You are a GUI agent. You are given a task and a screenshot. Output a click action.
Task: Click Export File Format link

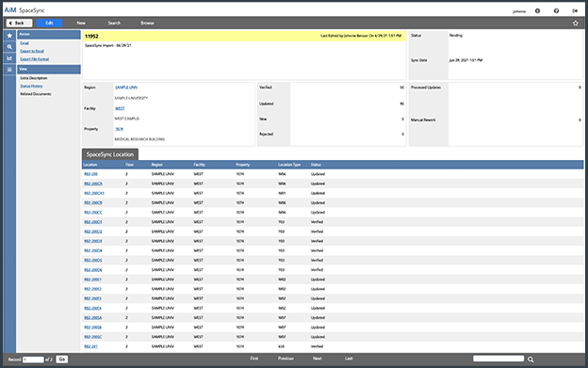35,59
